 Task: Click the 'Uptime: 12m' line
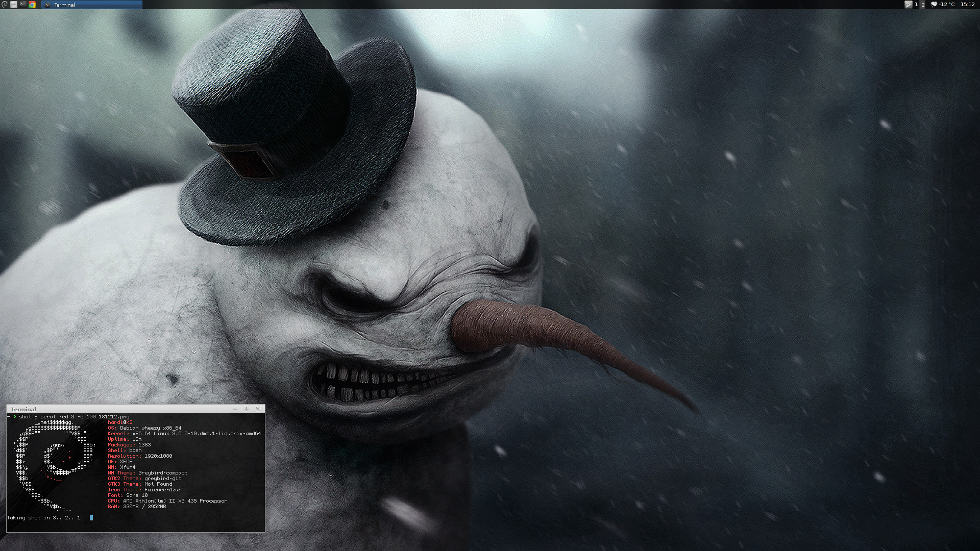pyautogui.click(x=125, y=439)
